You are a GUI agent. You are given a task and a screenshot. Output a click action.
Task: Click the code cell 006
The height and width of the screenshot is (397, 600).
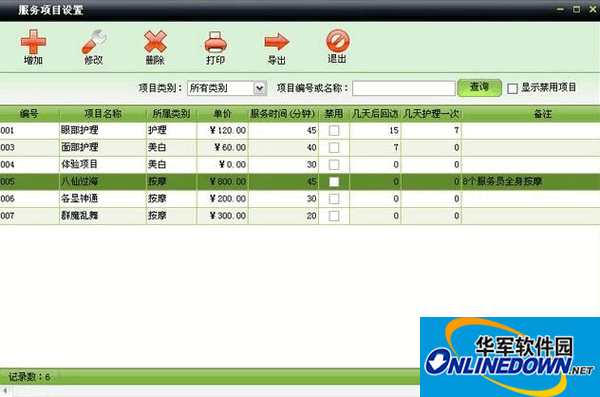click(x=29, y=199)
